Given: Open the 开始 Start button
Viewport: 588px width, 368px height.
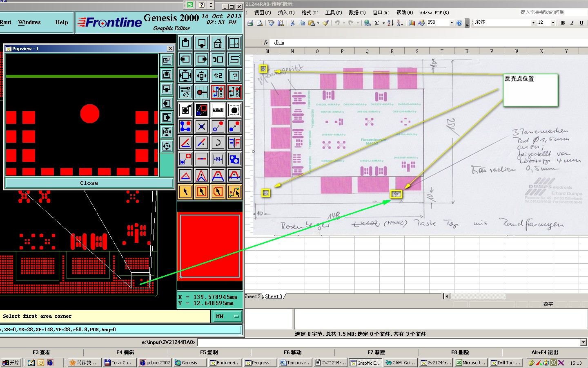Looking at the screenshot, I should (x=11, y=363).
